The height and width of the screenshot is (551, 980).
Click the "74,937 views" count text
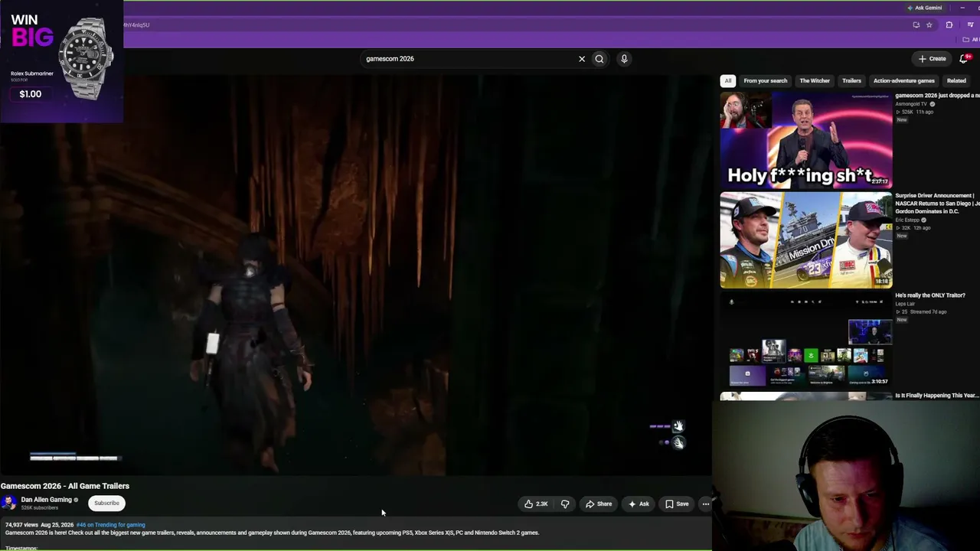22,525
